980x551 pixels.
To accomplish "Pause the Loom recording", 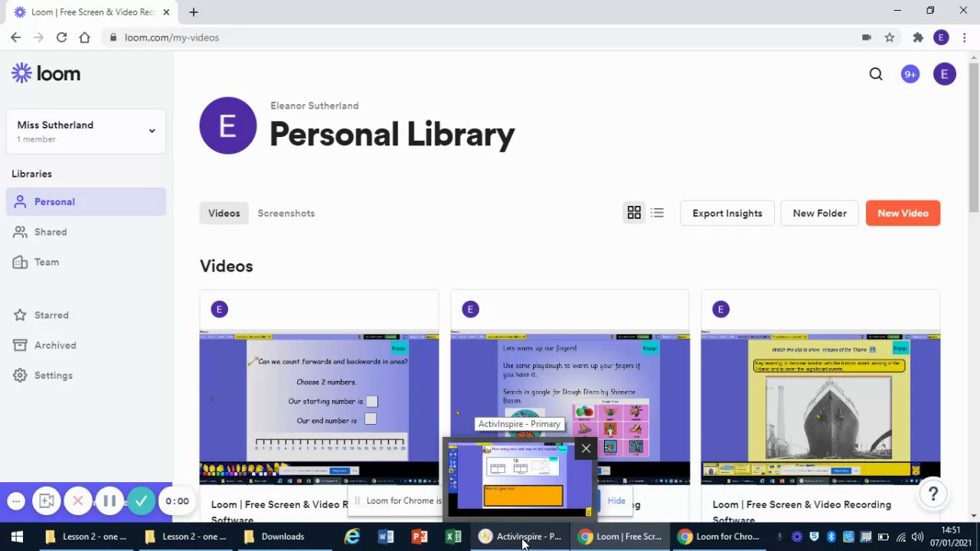I will pyautogui.click(x=109, y=501).
